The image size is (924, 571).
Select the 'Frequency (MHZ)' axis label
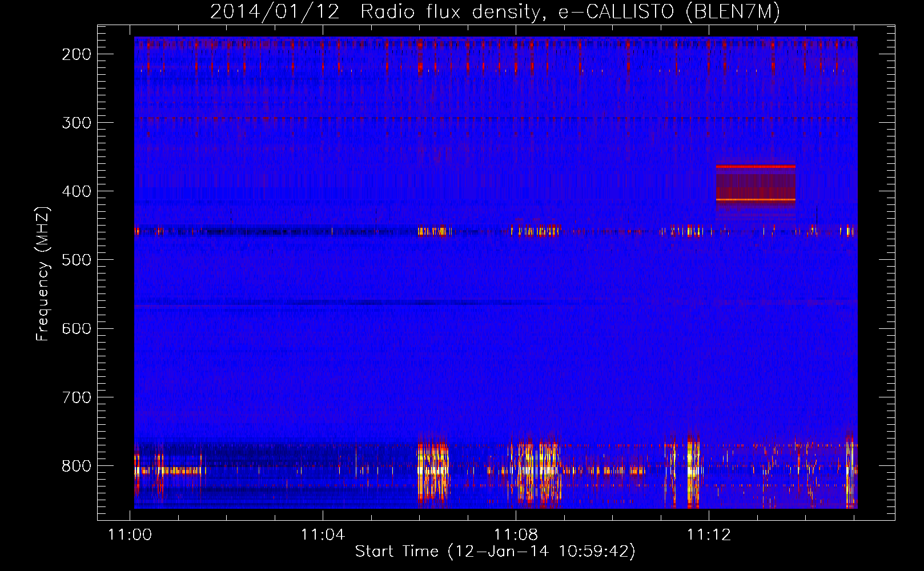click(43, 274)
